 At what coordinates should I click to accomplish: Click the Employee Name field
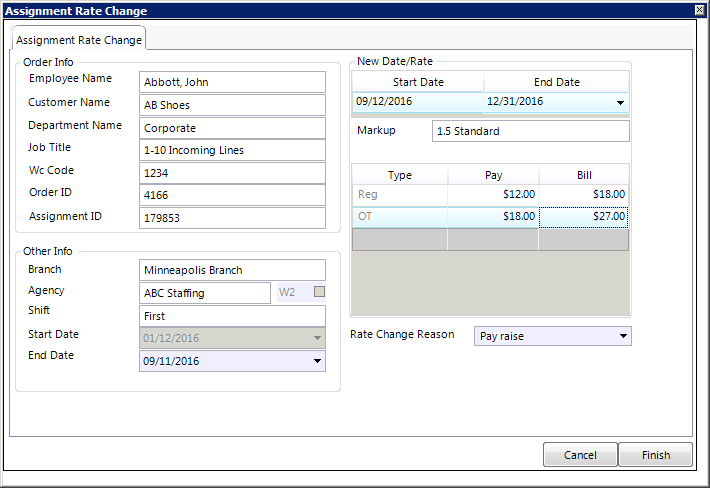tap(232, 82)
